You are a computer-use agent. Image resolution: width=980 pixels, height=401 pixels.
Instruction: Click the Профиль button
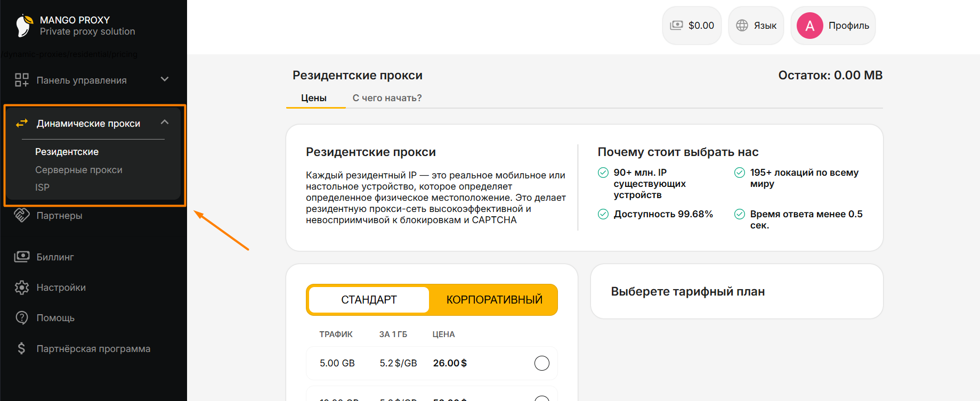[833, 26]
